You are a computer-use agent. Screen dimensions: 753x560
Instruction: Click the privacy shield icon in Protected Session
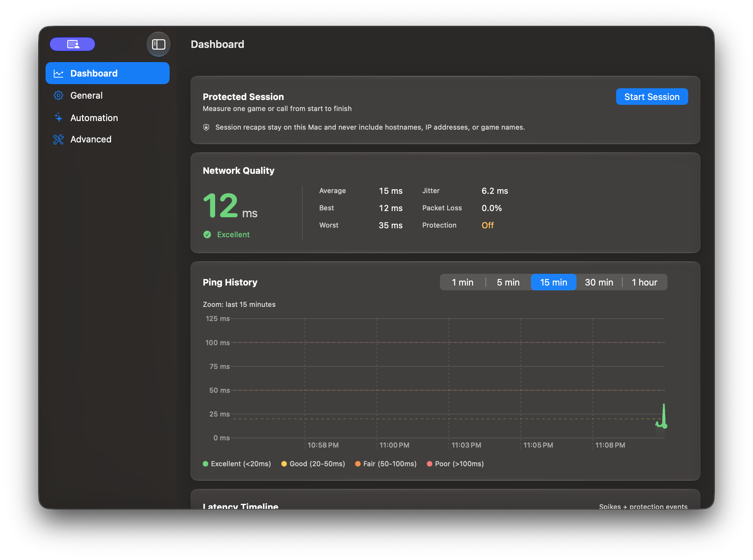206,127
